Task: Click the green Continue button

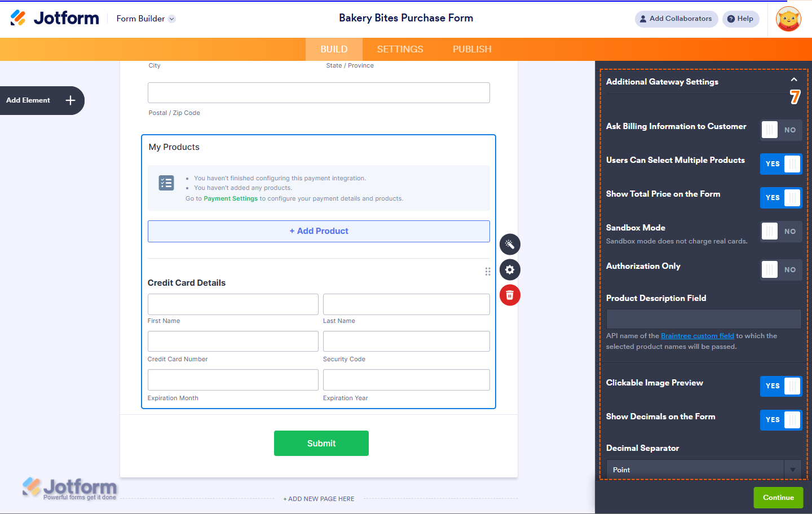Action: point(779,498)
